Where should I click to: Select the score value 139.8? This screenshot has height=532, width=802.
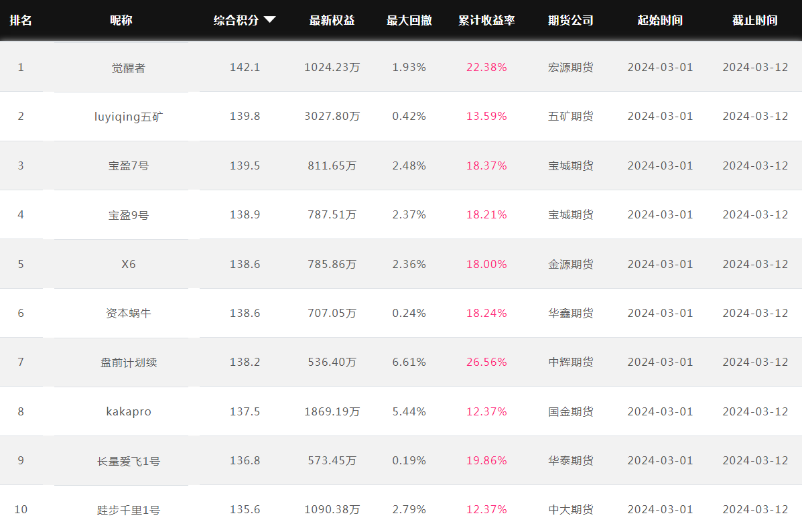(245, 116)
